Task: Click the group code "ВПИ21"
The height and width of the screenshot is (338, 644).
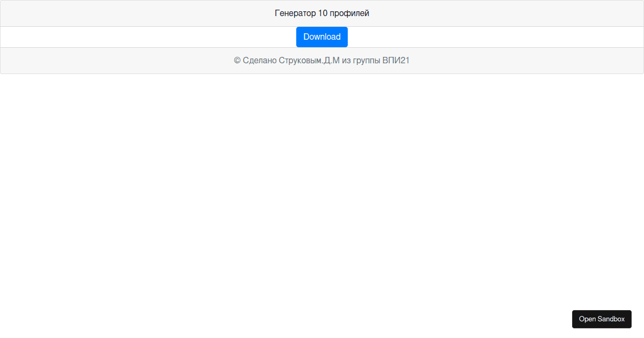Action: tap(396, 61)
